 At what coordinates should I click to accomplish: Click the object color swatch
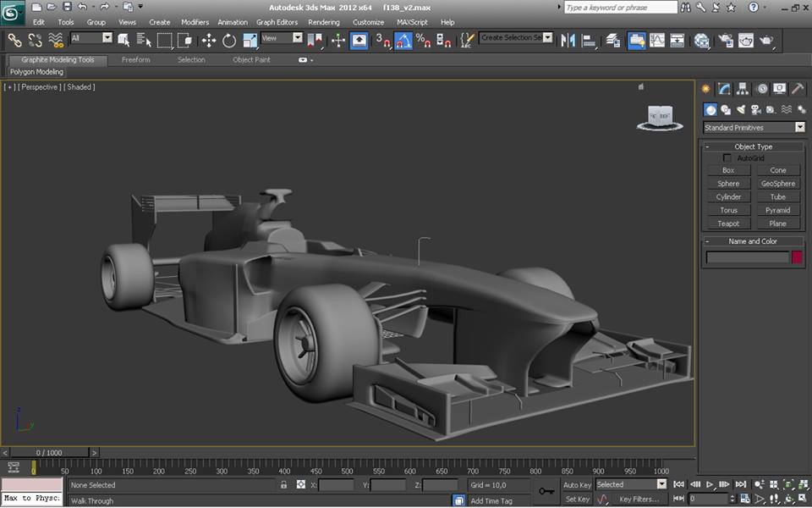[x=797, y=257]
